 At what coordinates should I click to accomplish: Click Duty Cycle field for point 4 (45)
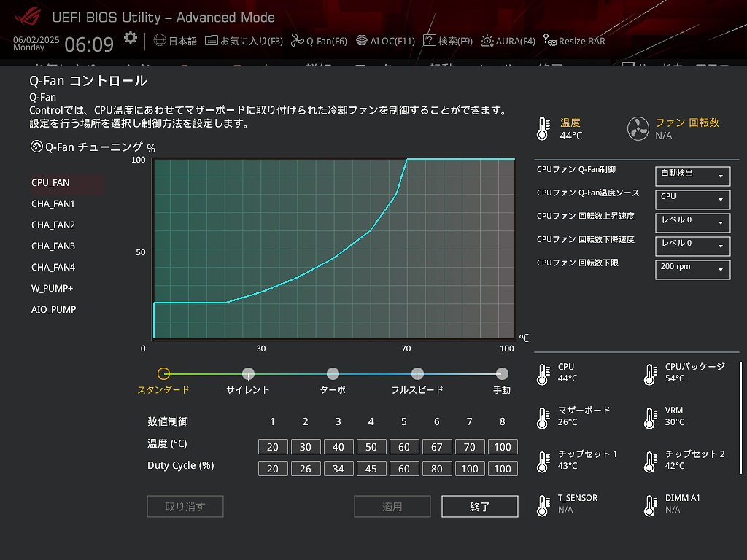pyautogui.click(x=371, y=469)
